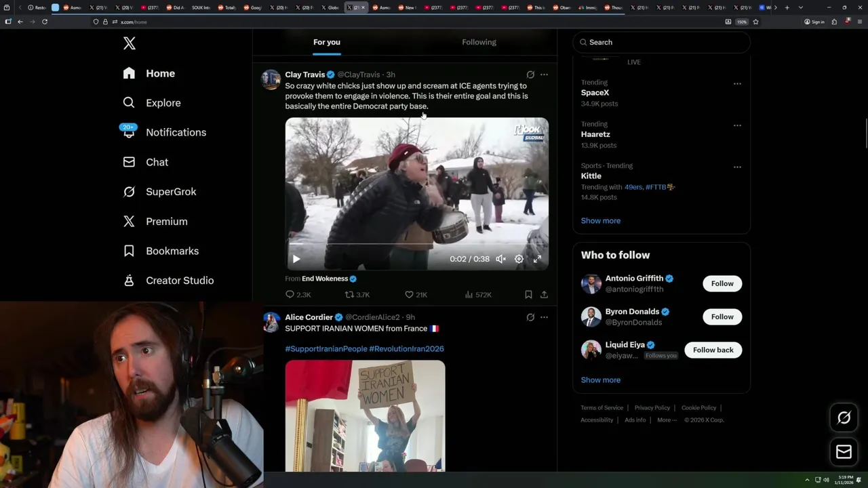Follow Antonio Griffith

click(x=722, y=283)
